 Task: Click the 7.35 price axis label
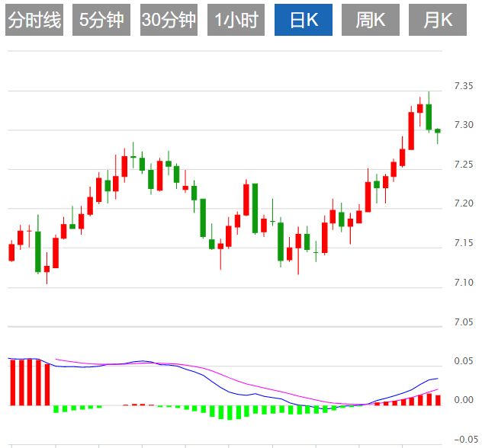coord(464,85)
